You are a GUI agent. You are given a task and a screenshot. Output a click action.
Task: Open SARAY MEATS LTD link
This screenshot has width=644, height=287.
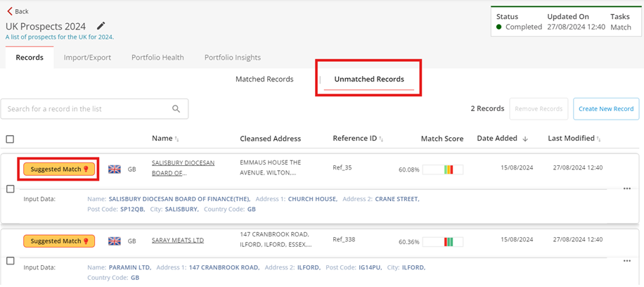pos(178,241)
